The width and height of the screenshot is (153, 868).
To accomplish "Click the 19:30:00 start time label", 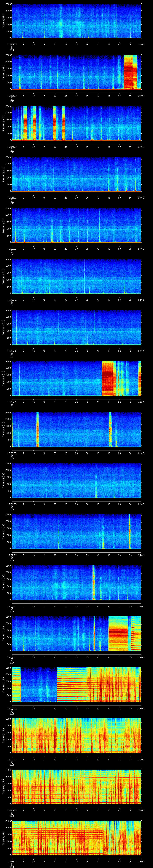I will tap(12, 453).
